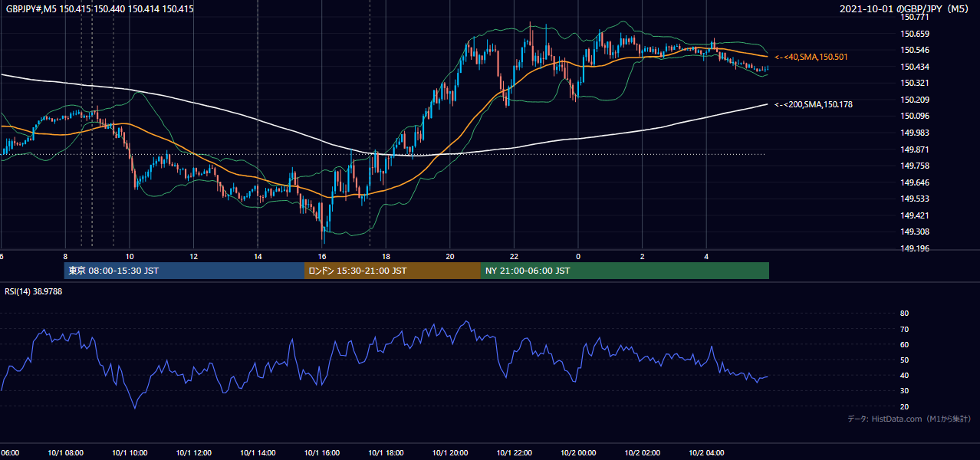Click price level 149.533 on axis
The width and height of the screenshot is (980, 460).
(915, 199)
